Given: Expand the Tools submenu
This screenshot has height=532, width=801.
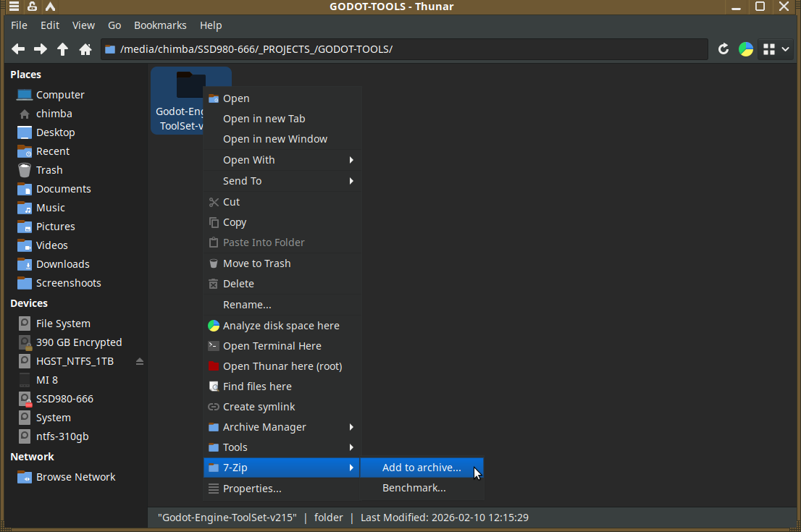Looking at the screenshot, I should [282, 448].
